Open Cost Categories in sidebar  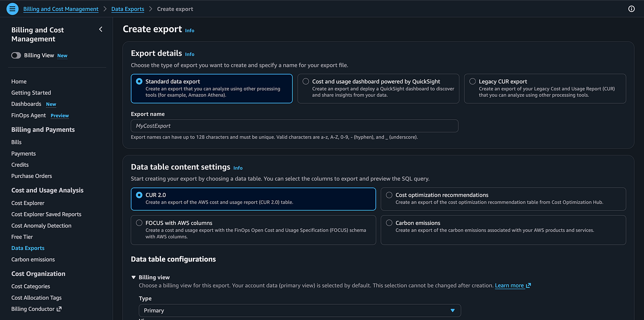pos(31,286)
